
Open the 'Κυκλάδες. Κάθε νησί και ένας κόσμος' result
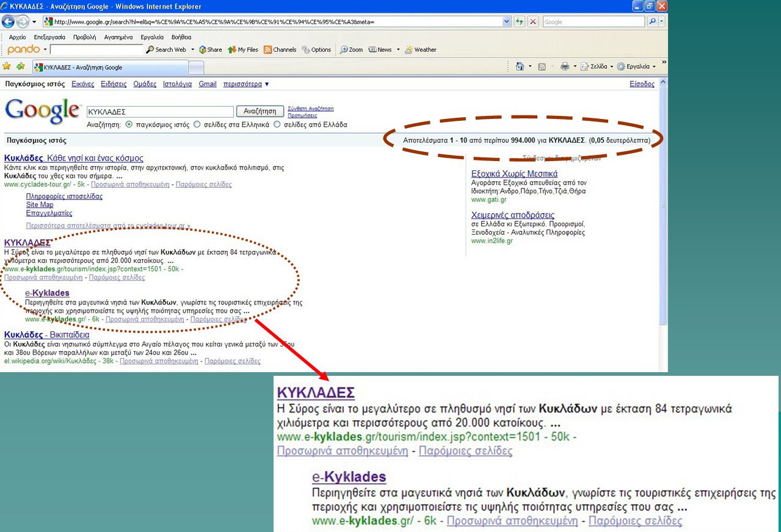pos(74,158)
